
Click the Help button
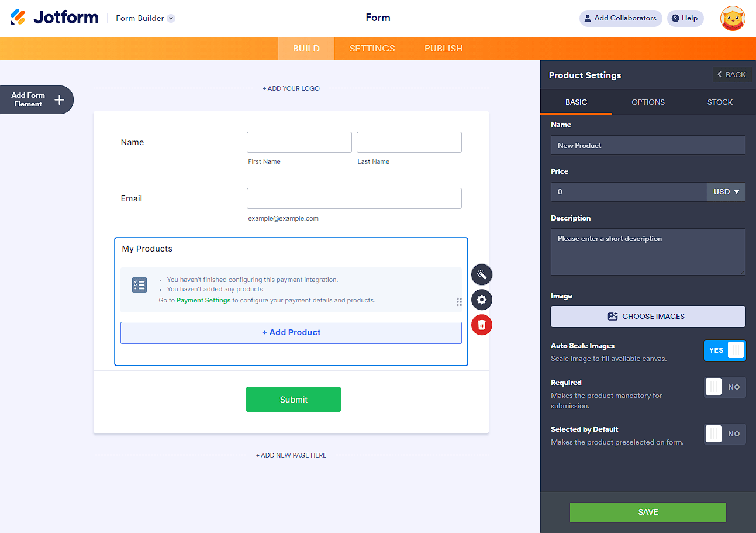pyautogui.click(x=685, y=18)
